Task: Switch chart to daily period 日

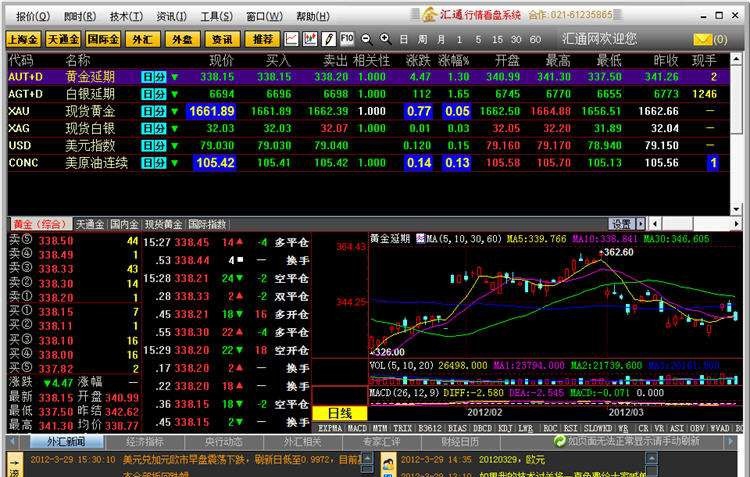Action: tap(404, 39)
